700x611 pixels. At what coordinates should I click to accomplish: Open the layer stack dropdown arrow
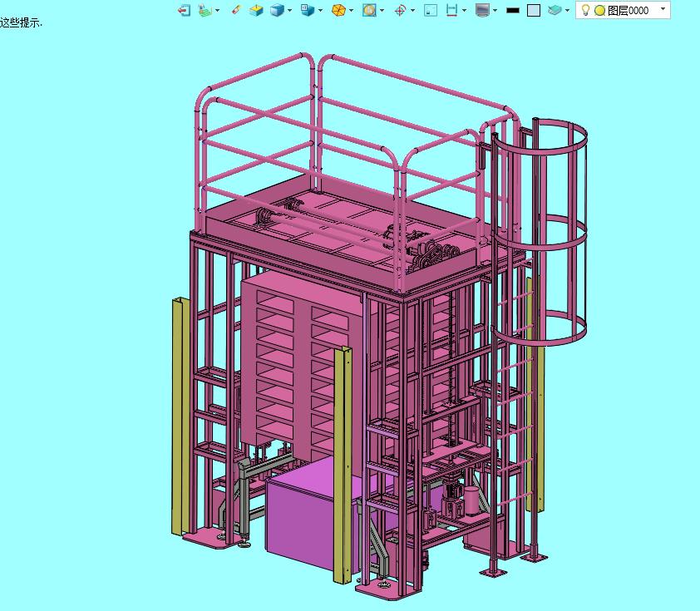[568, 10]
